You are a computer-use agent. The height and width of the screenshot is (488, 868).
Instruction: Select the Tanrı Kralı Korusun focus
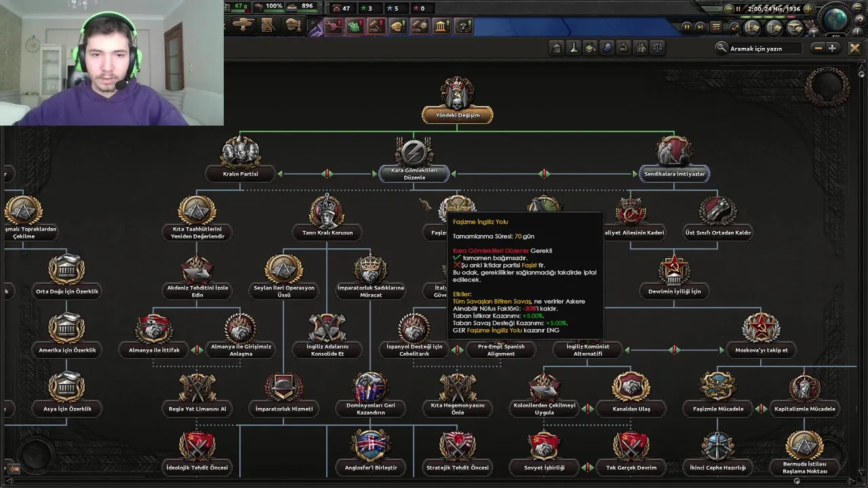click(327, 218)
